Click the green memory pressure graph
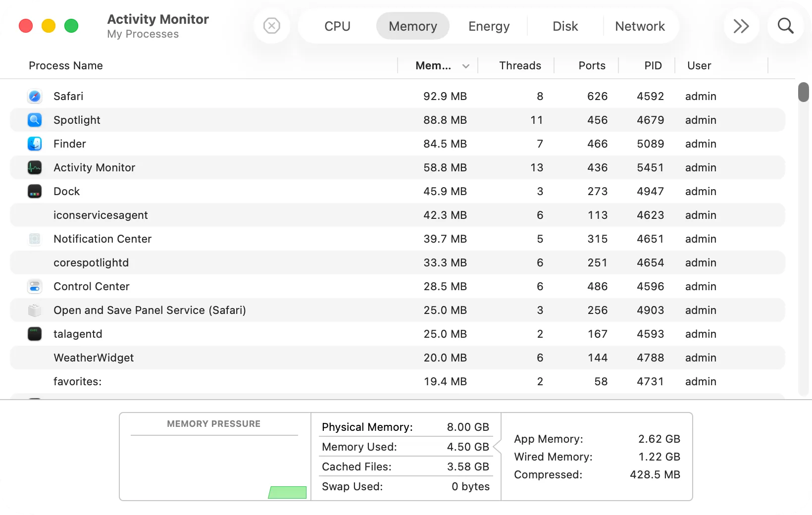The height and width of the screenshot is (515, 812). coord(287,492)
